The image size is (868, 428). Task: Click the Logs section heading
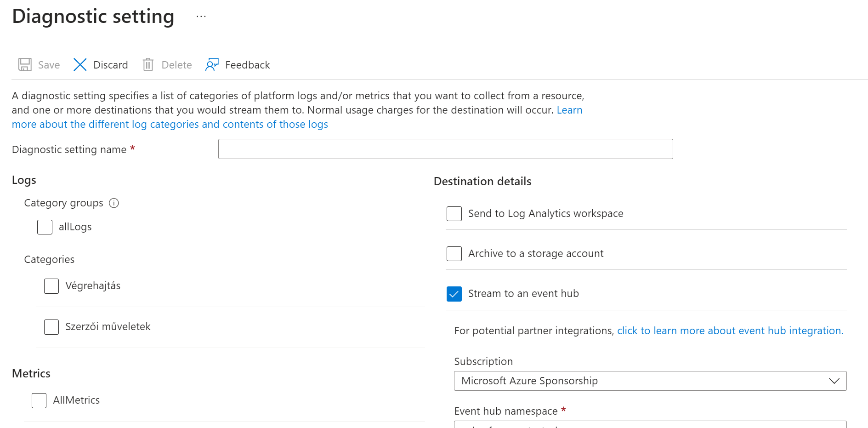(24, 180)
